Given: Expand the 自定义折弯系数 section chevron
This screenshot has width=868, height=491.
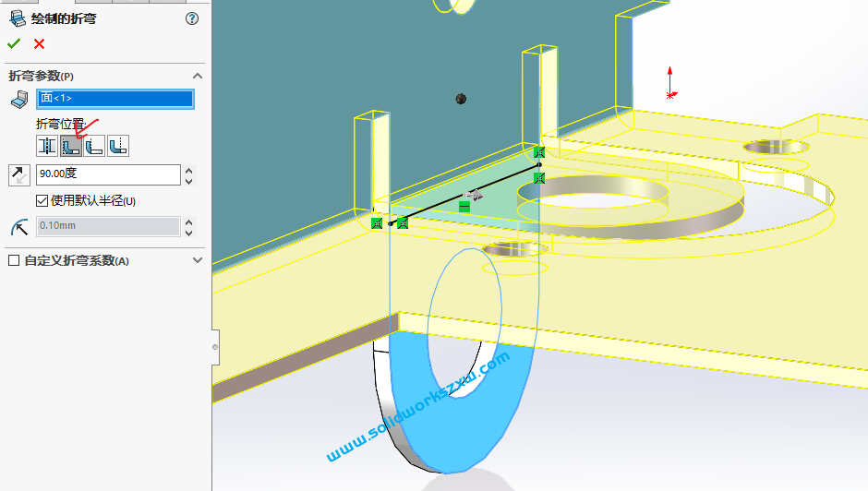Looking at the screenshot, I should [198, 260].
